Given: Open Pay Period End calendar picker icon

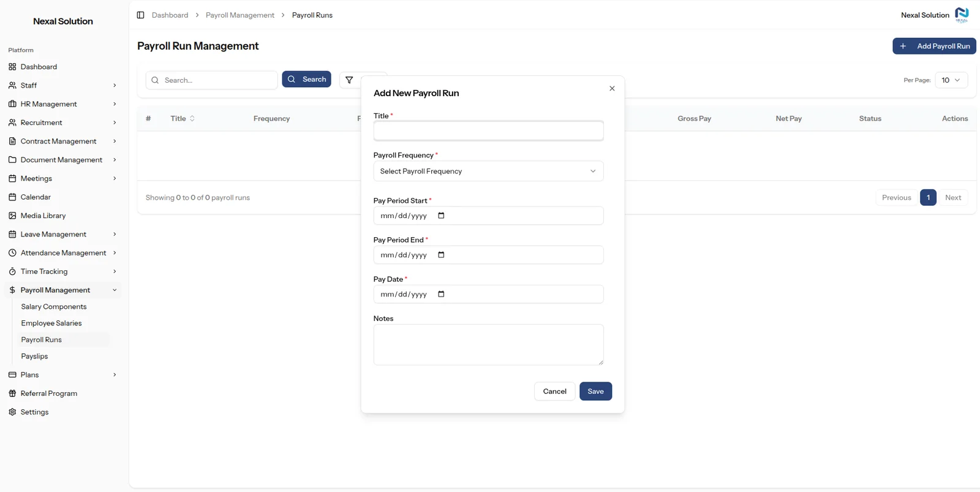Looking at the screenshot, I should (x=441, y=255).
